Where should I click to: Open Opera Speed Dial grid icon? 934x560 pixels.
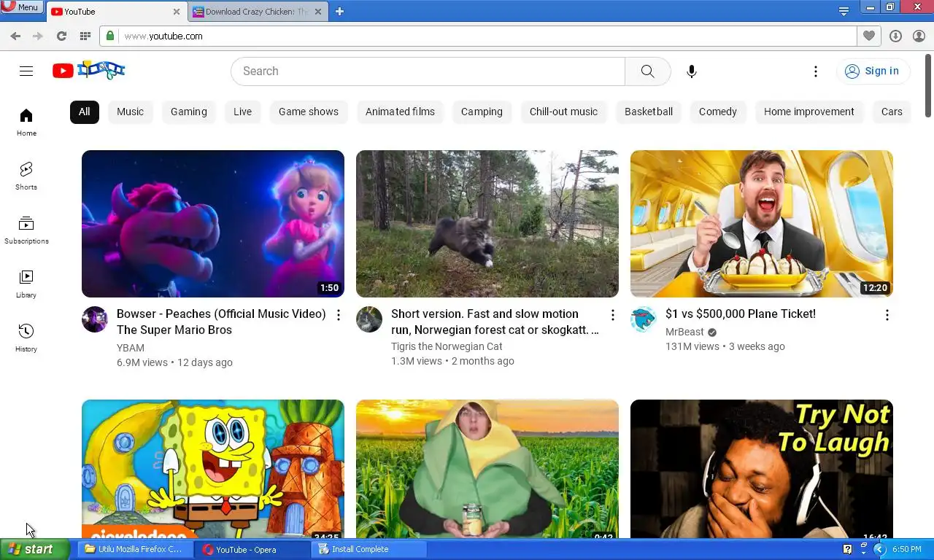[85, 36]
